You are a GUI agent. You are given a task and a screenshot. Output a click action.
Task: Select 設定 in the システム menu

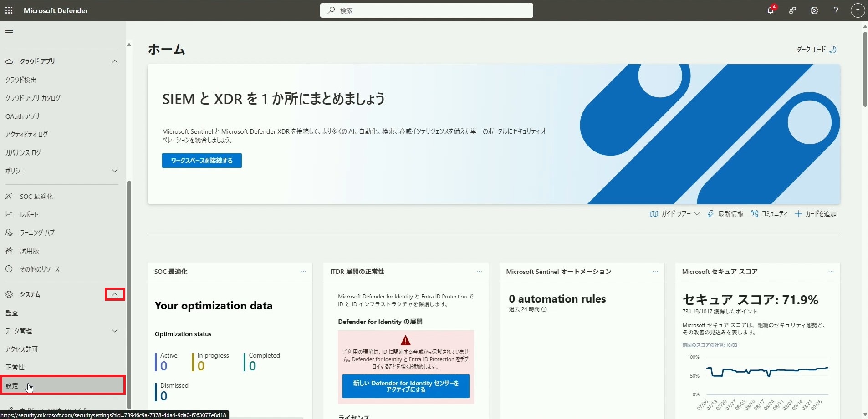tap(12, 386)
